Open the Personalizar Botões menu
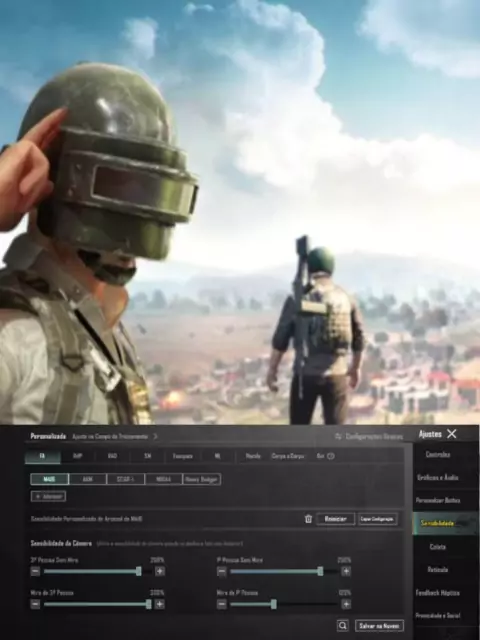This screenshot has width=480, height=640. coord(438,500)
